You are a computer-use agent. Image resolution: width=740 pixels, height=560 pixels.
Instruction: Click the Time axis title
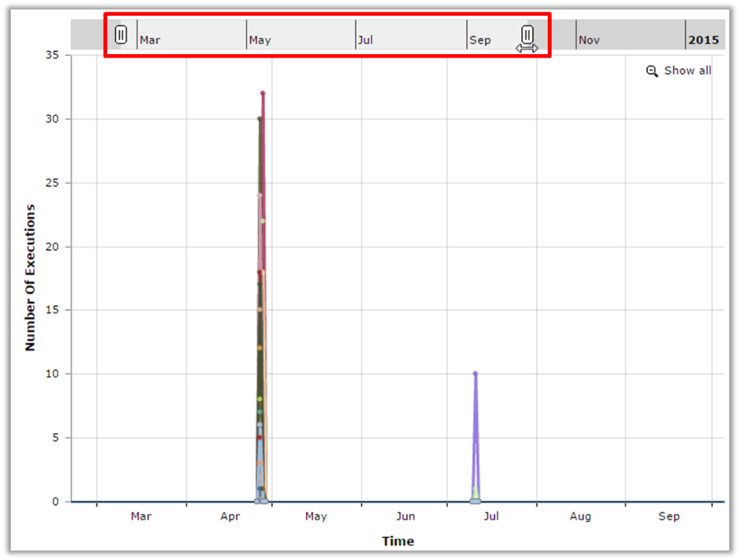point(398,541)
